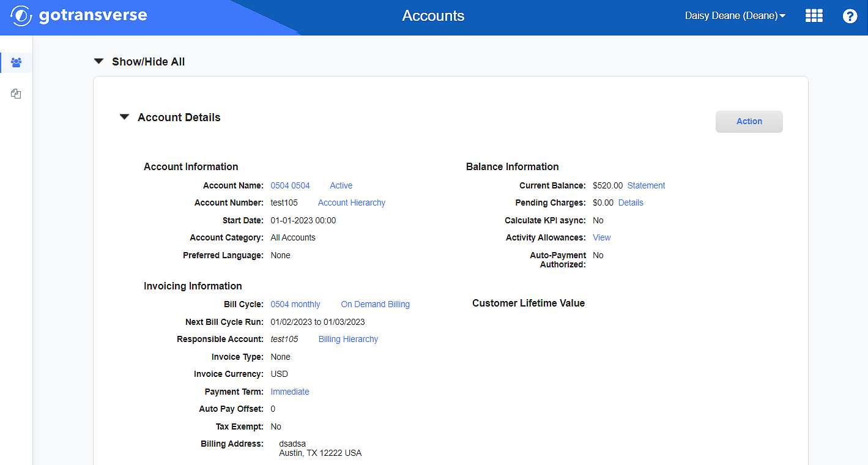The image size is (868, 465).
Task: Select billing address Austin, TX 12222 USA
Action: 321,453
